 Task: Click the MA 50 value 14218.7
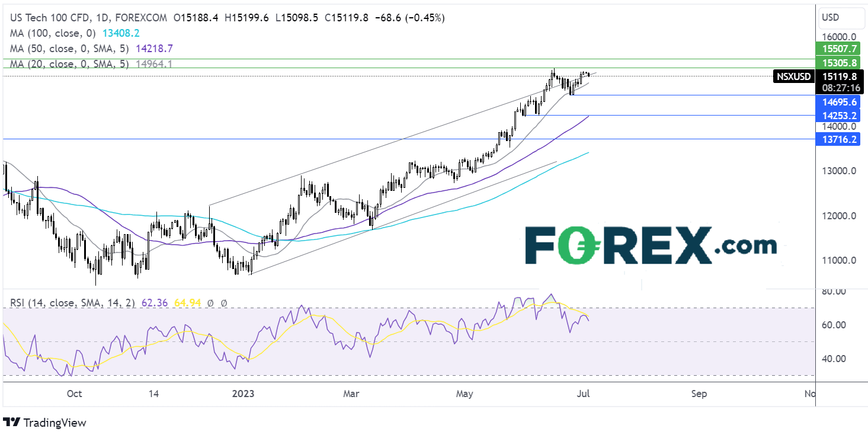pyautogui.click(x=153, y=49)
